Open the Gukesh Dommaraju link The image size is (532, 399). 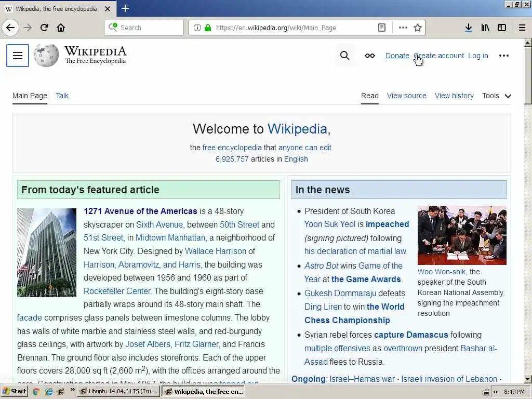point(340,293)
